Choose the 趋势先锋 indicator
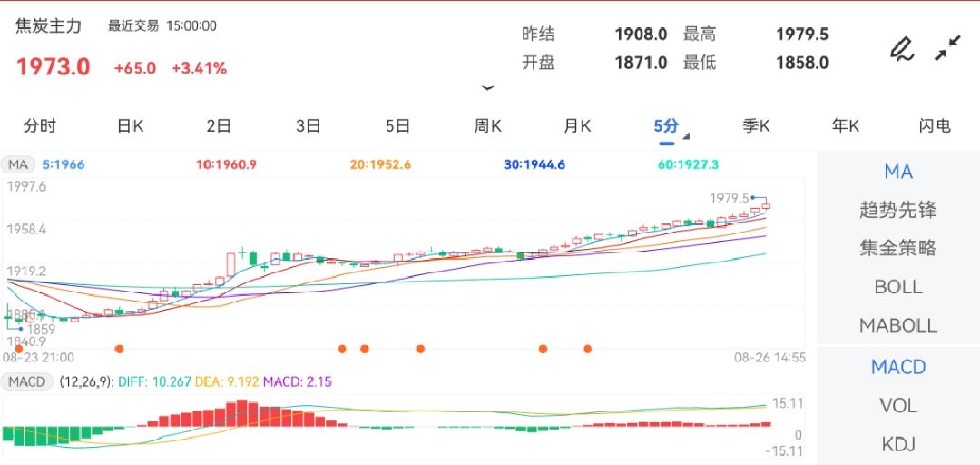 897,210
